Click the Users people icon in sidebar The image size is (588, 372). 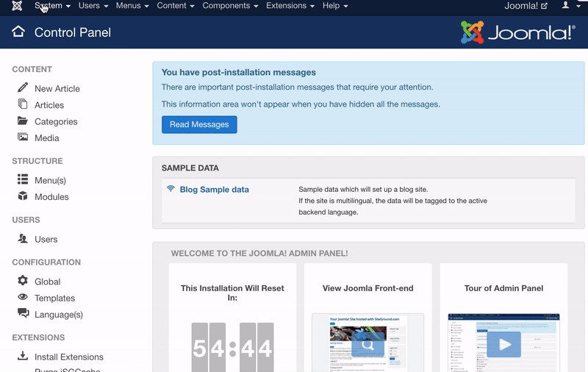pos(23,238)
